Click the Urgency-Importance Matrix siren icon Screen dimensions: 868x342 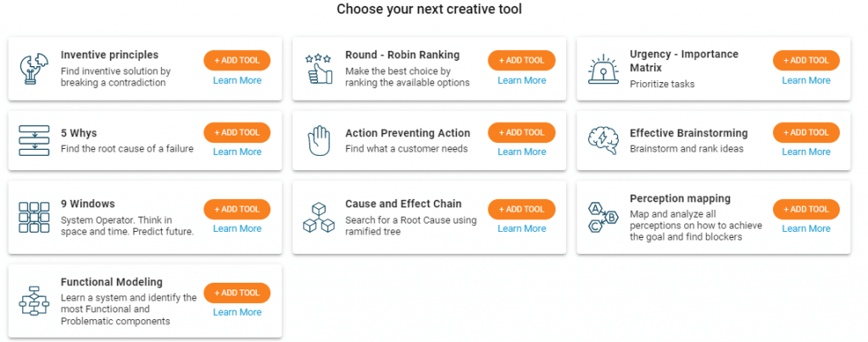pos(604,69)
